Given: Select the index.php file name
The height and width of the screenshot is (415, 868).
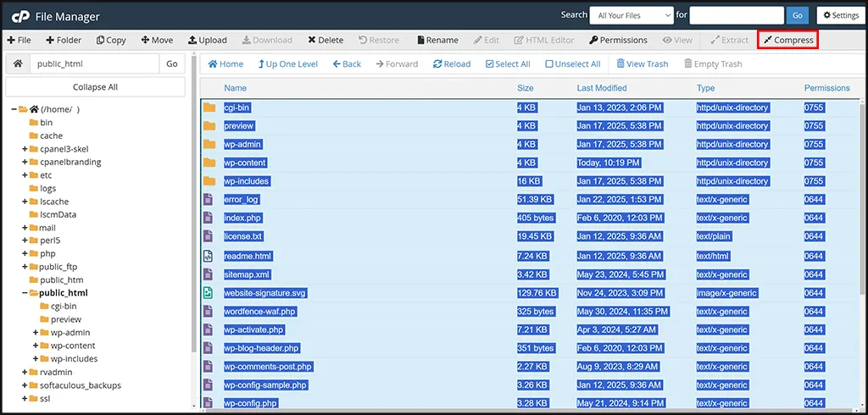Looking at the screenshot, I should pyautogui.click(x=242, y=218).
